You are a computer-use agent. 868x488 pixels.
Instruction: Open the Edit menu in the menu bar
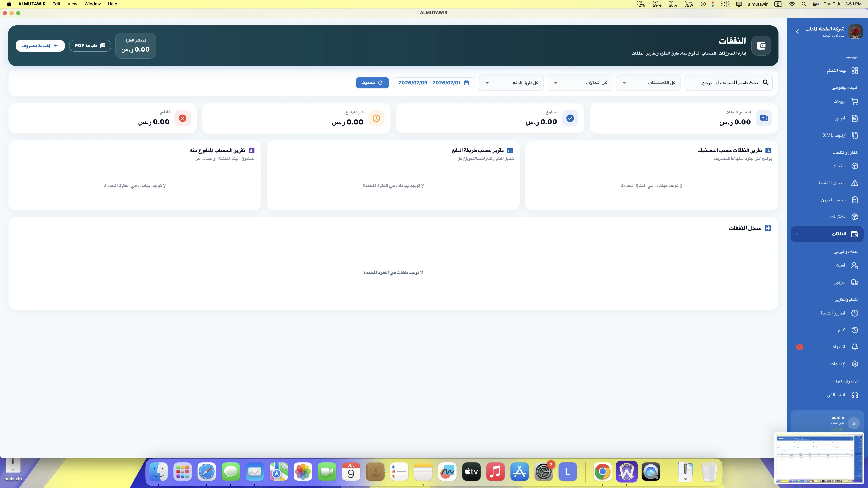click(56, 4)
